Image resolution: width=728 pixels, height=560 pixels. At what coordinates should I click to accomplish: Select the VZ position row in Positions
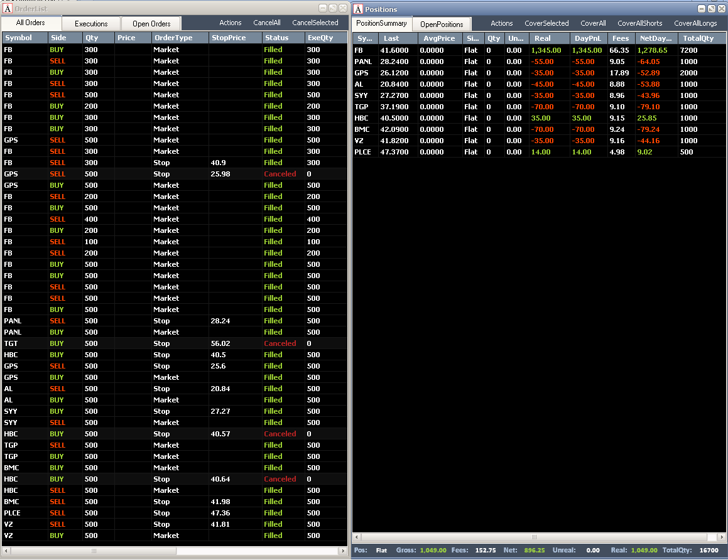(x=539, y=141)
